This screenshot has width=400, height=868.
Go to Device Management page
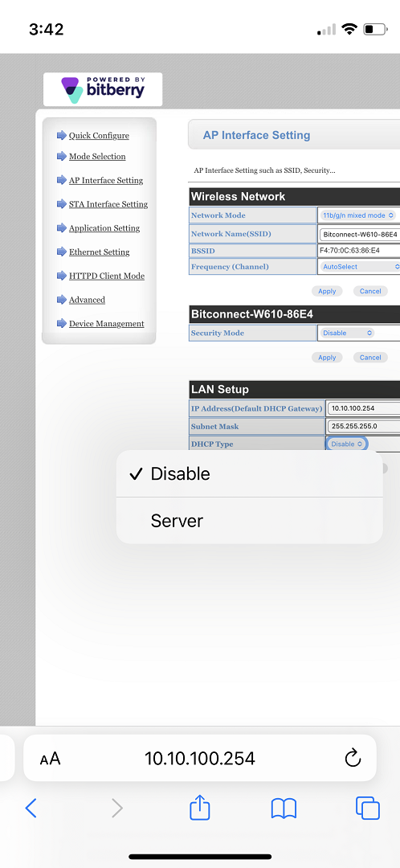pos(106,324)
